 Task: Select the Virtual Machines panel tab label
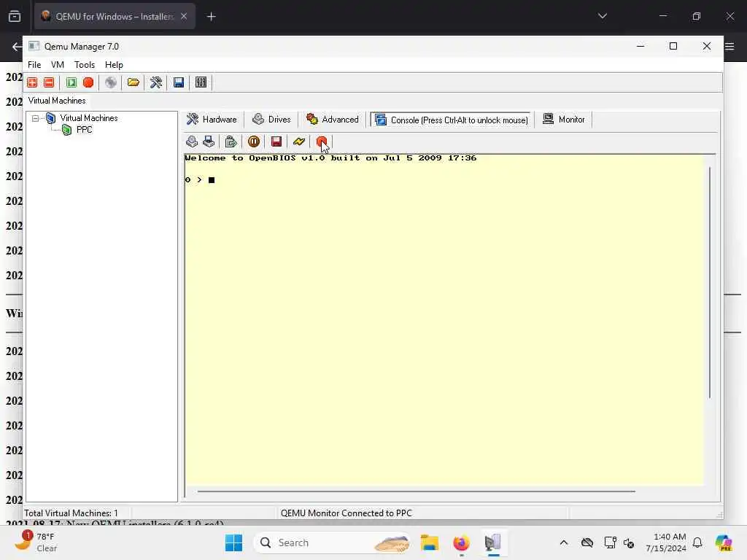57,101
